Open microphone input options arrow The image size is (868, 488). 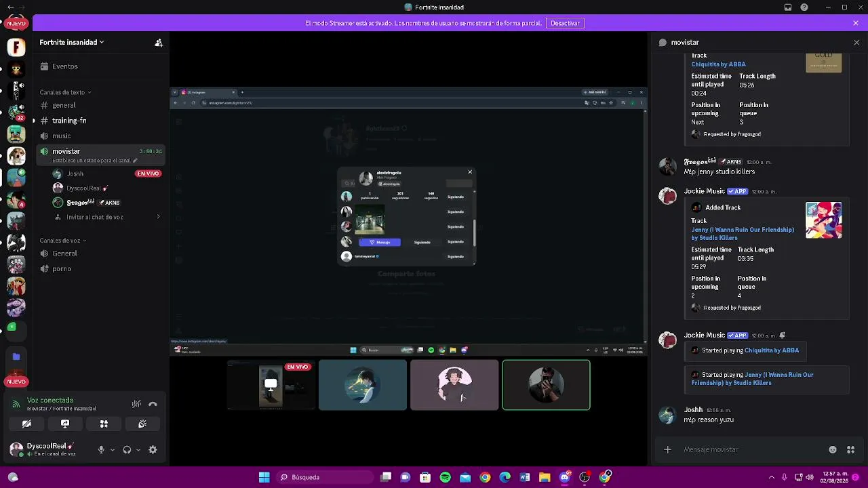(x=113, y=449)
